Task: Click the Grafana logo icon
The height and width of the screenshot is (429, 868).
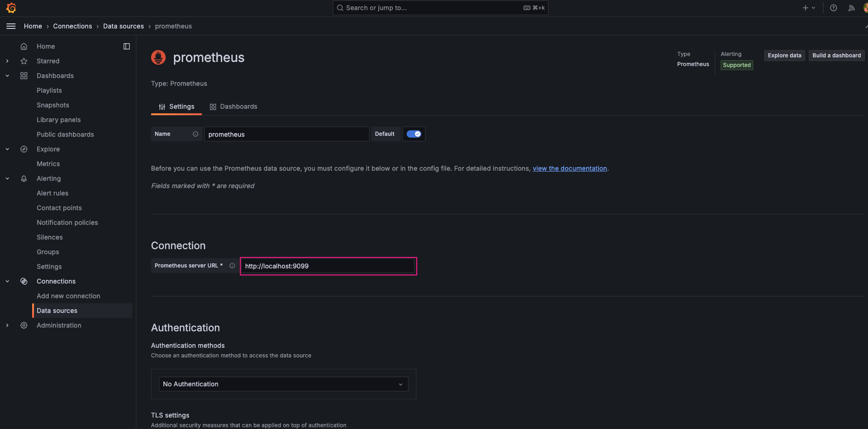Action: pos(11,8)
